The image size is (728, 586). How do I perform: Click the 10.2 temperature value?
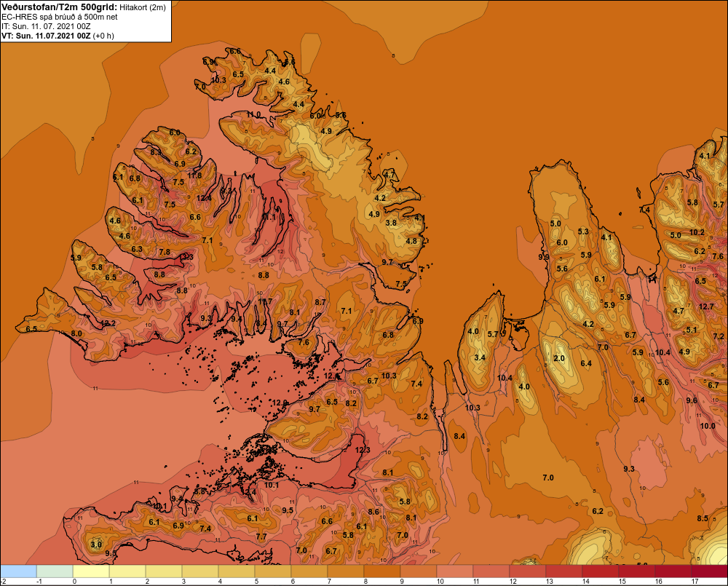tap(697, 232)
